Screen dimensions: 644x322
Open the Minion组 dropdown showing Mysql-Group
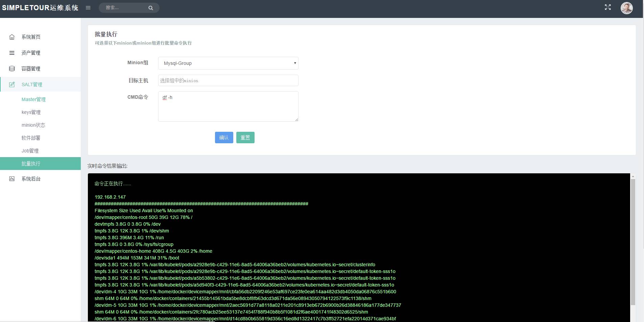click(228, 63)
